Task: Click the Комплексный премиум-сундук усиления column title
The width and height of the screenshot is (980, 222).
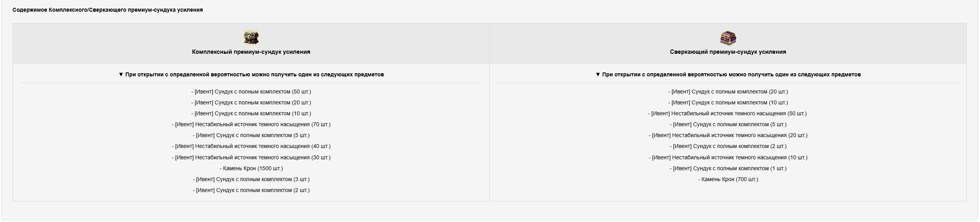Action: coord(251,52)
